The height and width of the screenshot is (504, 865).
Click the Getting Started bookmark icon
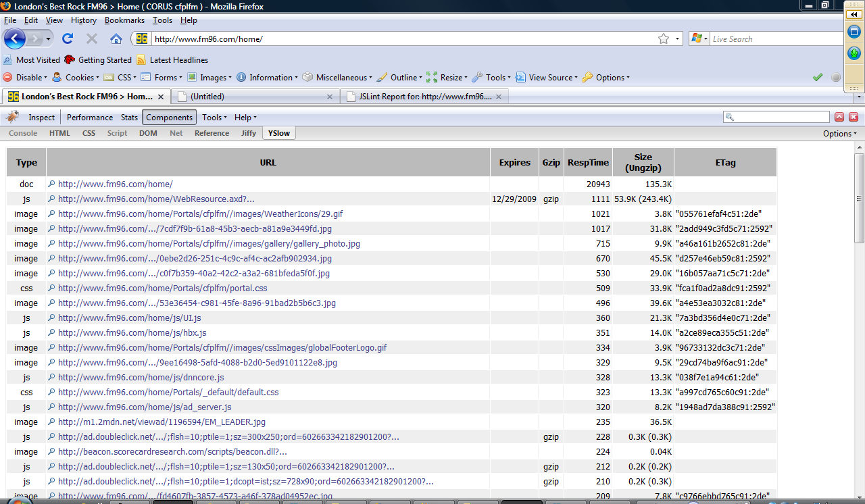pos(70,60)
